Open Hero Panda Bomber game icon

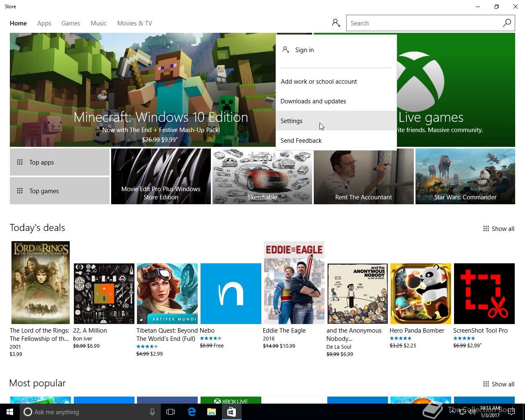(x=421, y=294)
